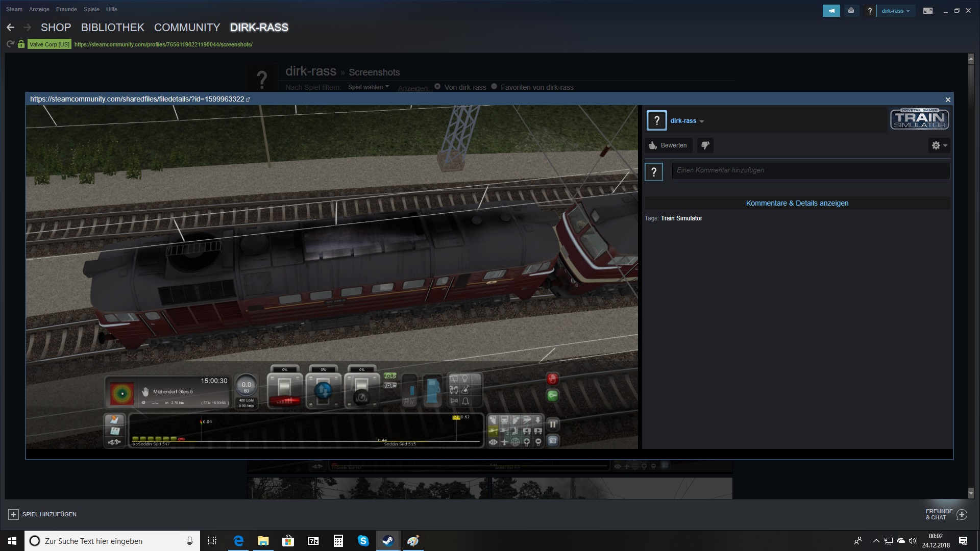The width and height of the screenshot is (980, 551).
Task: Open the Skype taskbar icon
Action: click(363, 541)
